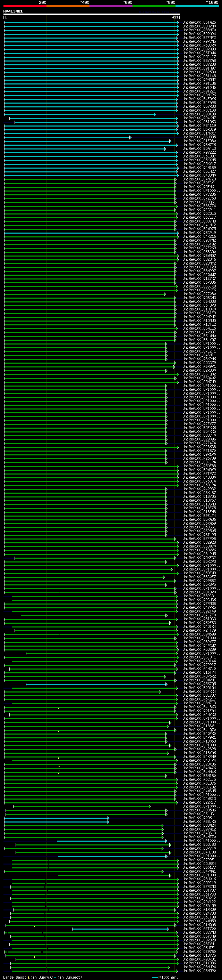Screen dimensions: 222x980
Task: Click the cyan alignment bar for UniRef100_Q6U835
Action: 68,137
